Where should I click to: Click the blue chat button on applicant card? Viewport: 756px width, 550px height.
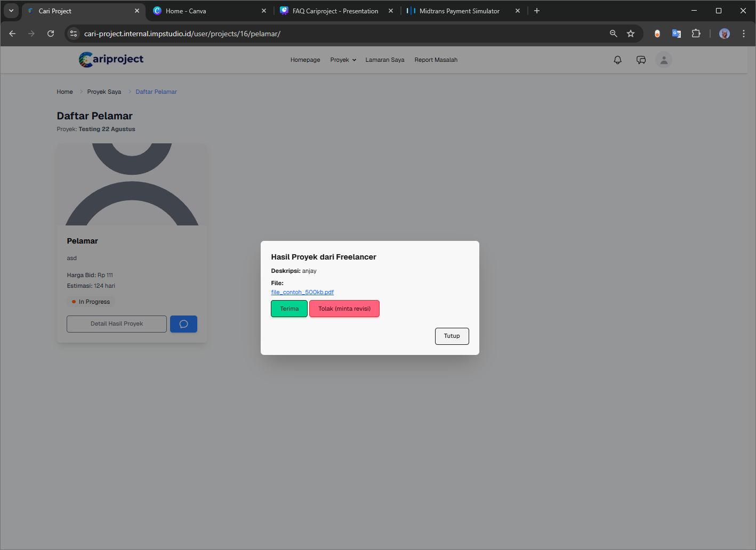tap(183, 324)
